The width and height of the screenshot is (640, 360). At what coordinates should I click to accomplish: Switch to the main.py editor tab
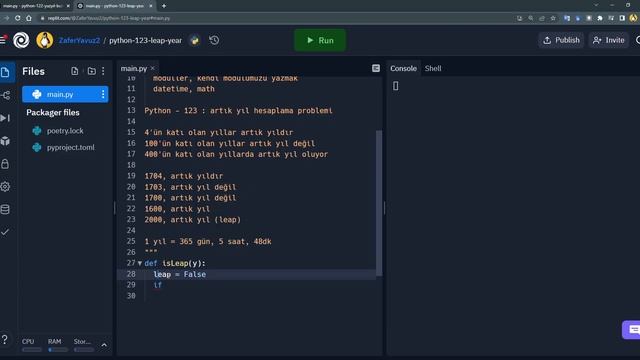click(x=133, y=68)
